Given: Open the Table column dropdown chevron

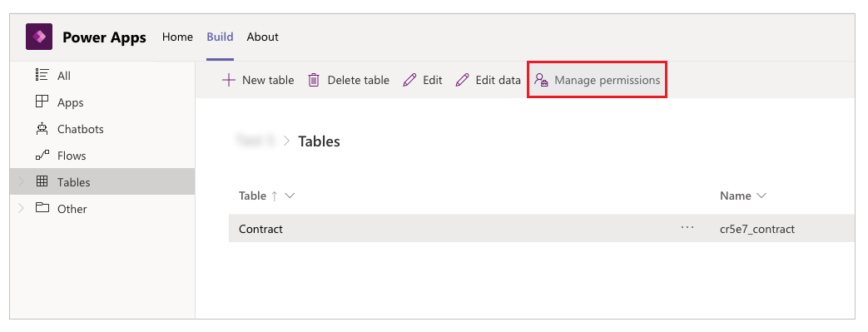Looking at the screenshot, I should point(289,196).
